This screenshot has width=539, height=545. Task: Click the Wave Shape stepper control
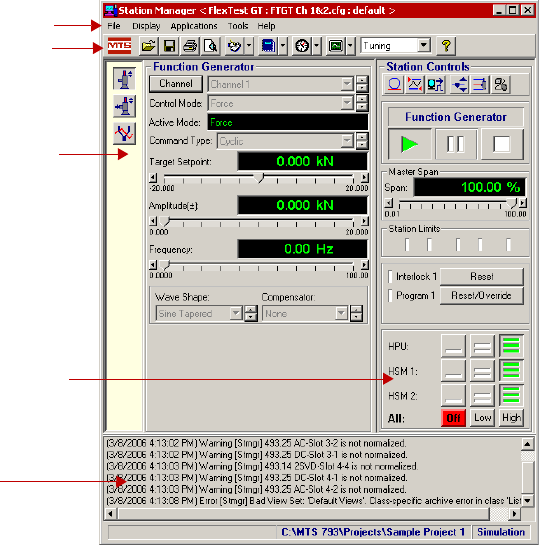(x=251, y=313)
